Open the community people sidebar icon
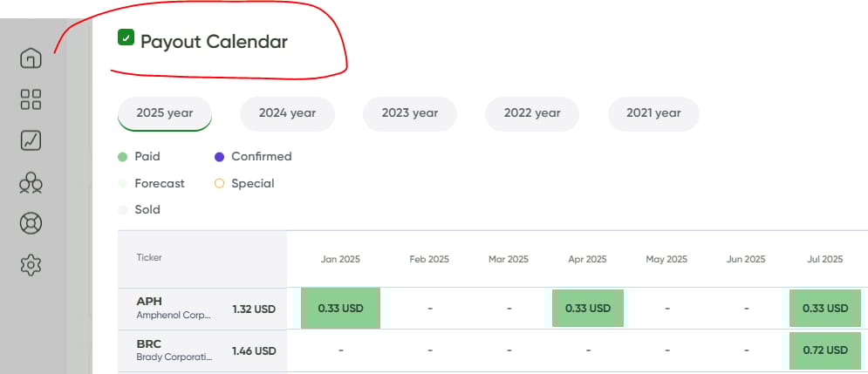 coord(31,182)
